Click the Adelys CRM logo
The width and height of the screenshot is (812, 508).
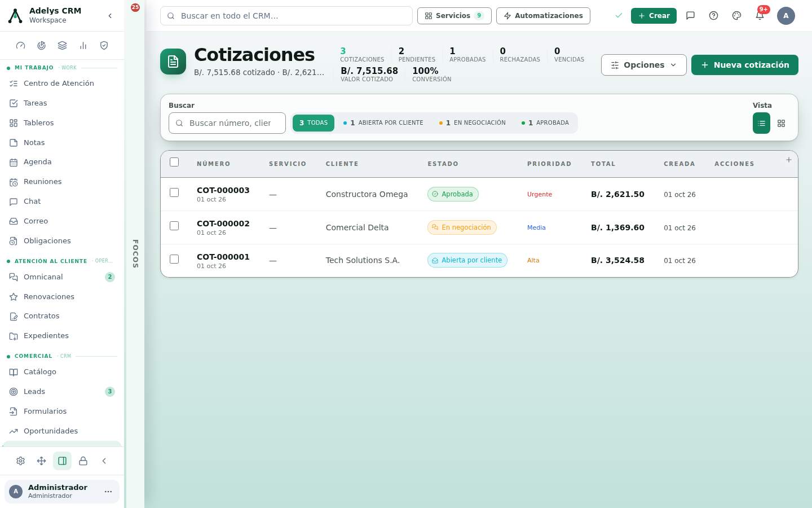point(15,16)
